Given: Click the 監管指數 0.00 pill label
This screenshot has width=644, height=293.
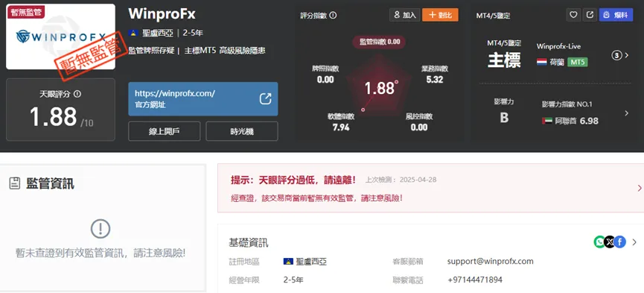Looking at the screenshot, I should coord(380,42).
